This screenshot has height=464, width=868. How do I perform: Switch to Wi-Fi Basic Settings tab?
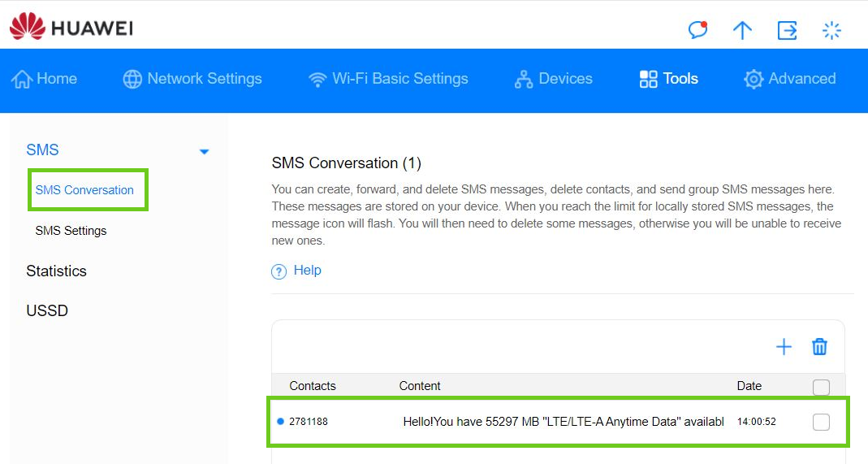click(388, 79)
